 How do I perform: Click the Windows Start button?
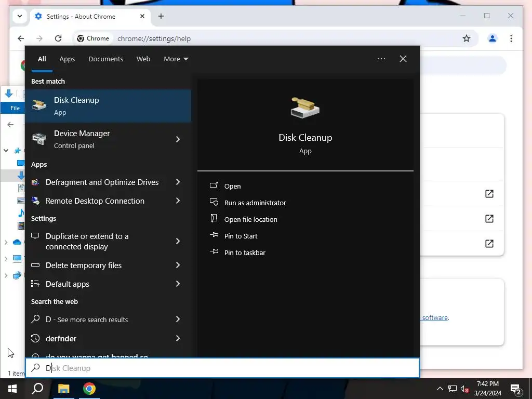tap(12, 389)
